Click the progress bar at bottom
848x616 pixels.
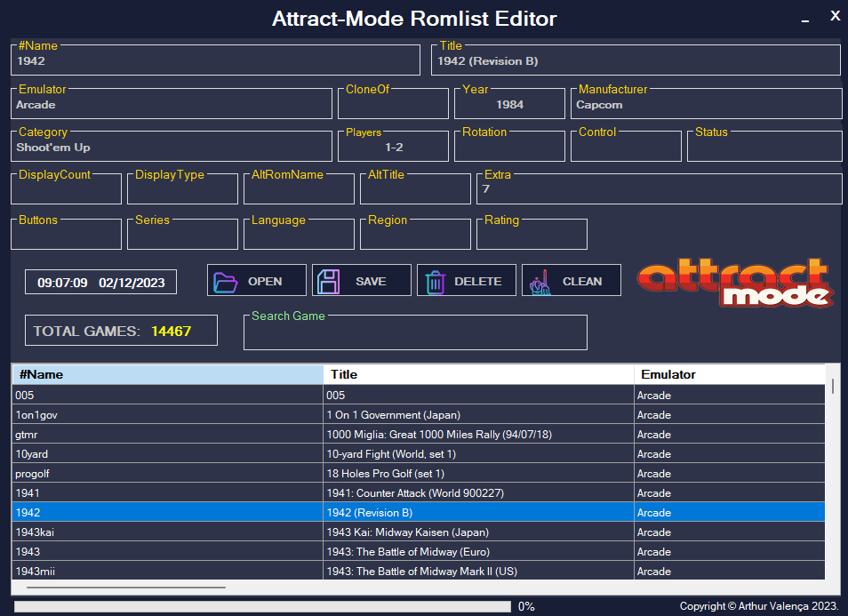click(262, 606)
